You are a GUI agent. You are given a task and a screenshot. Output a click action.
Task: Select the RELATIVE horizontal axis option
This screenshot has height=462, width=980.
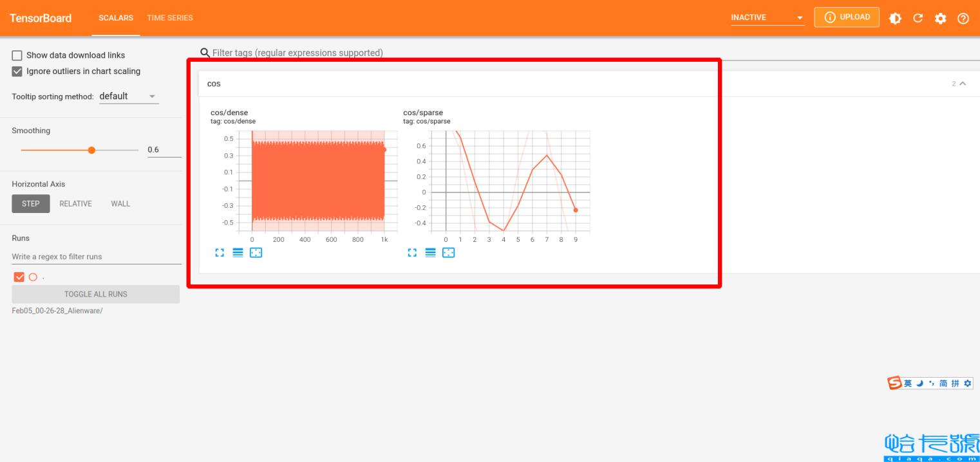[75, 204]
